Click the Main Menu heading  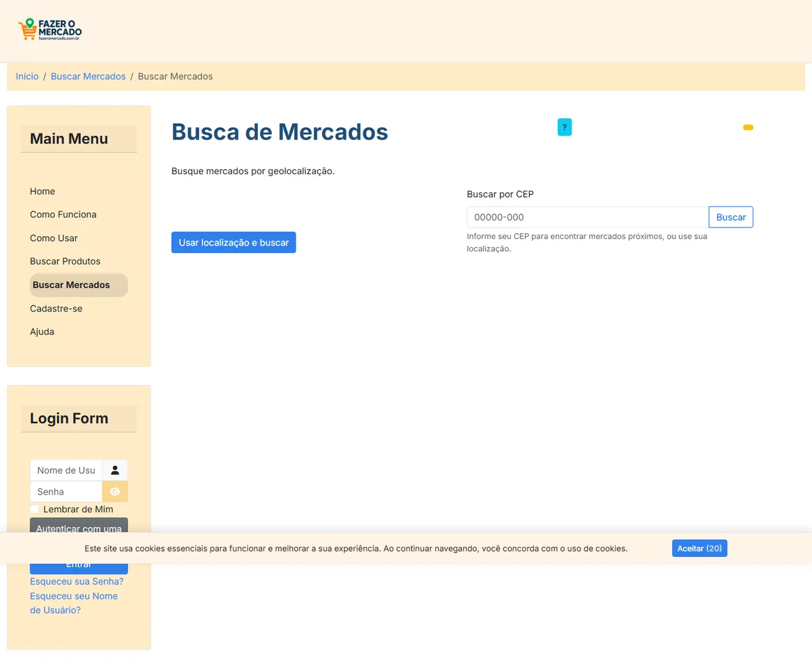[69, 139]
